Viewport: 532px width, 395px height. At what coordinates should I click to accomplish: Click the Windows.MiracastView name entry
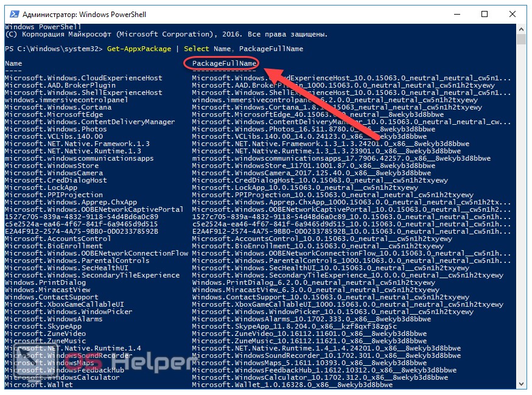47,290
